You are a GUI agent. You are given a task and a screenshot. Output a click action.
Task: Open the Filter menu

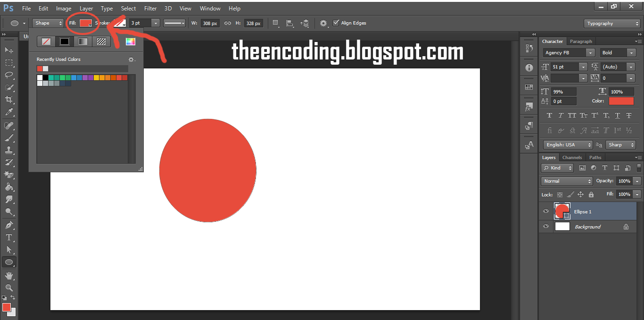pos(150,8)
